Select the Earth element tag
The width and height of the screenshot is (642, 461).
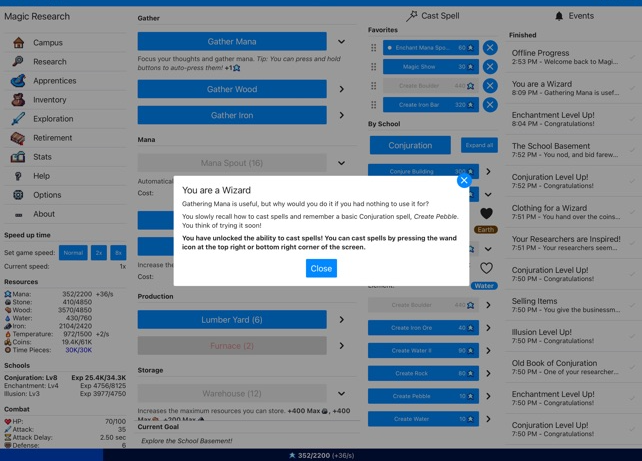click(x=486, y=230)
